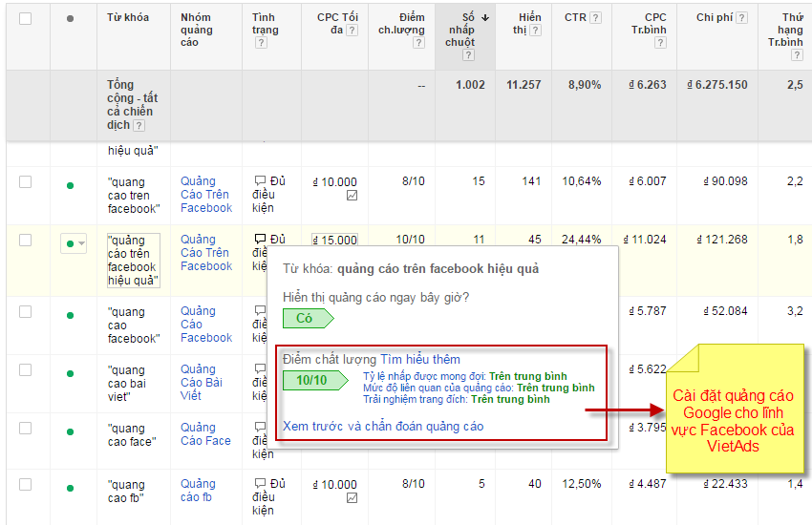Click max CPC 10.000 in "quang cao fb" row

coord(335,485)
